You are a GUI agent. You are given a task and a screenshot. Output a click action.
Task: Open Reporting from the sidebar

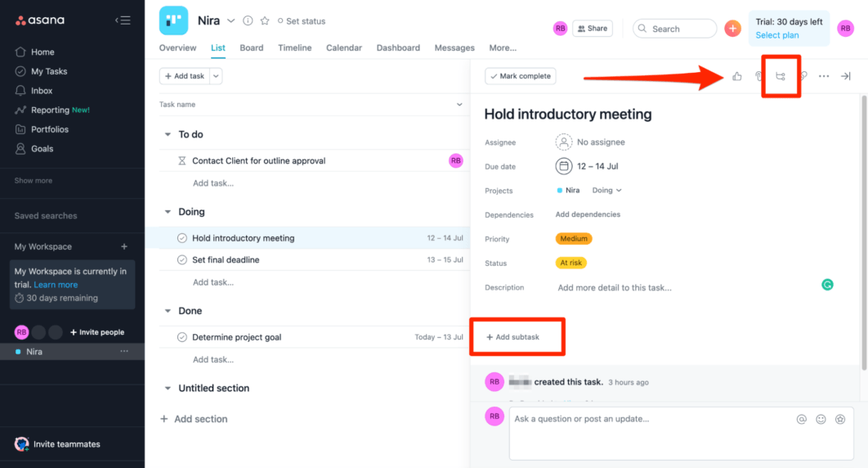(52, 110)
